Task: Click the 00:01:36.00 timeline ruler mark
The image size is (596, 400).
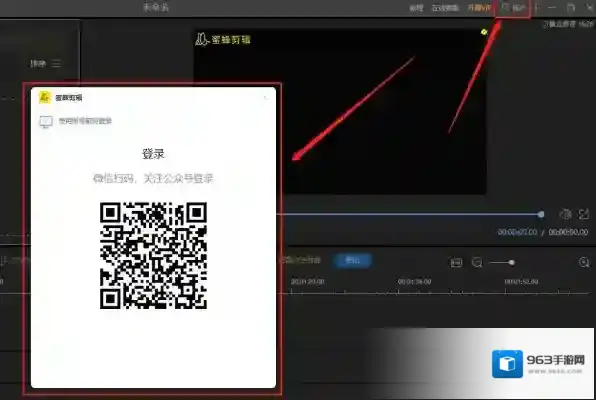Action: click(414, 282)
